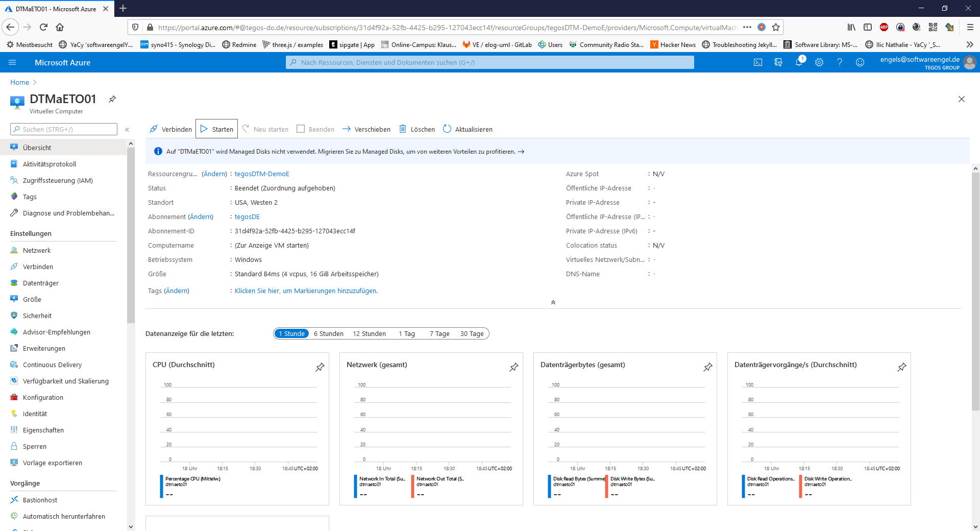Open resource group tegosDTM-DemoE link
Image resolution: width=980 pixels, height=531 pixels.
(262, 174)
